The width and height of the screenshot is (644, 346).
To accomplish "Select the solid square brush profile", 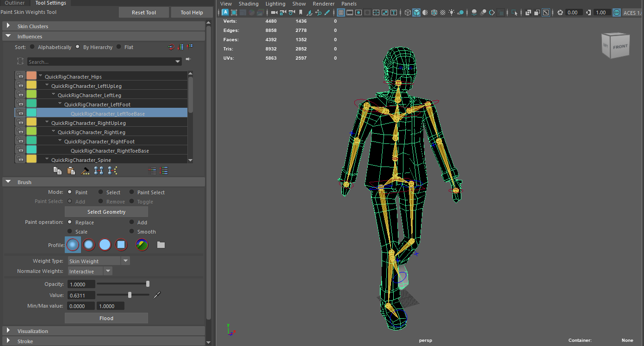I will click(121, 245).
